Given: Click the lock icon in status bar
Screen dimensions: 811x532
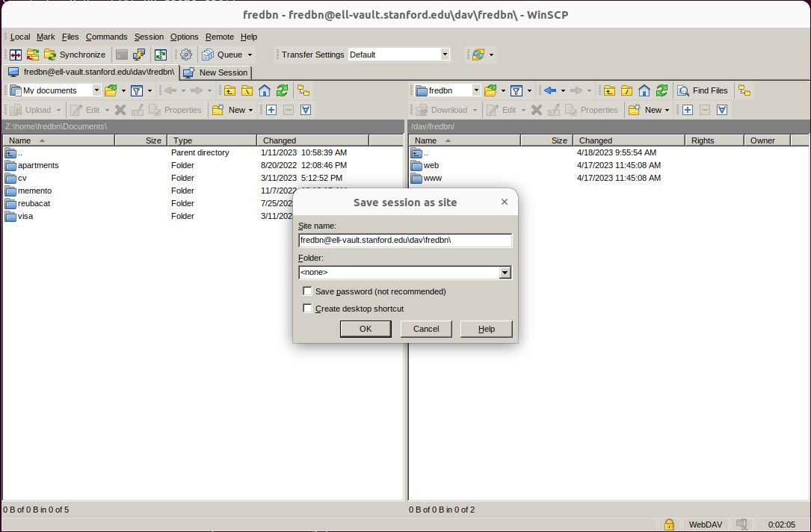Looking at the screenshot, I should [669, 525].
